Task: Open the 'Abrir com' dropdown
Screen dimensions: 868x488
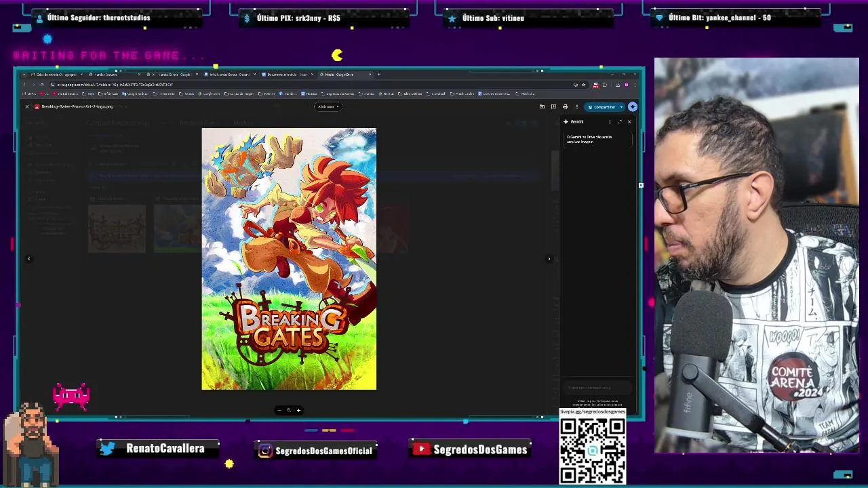Action: tap(328, 106)
